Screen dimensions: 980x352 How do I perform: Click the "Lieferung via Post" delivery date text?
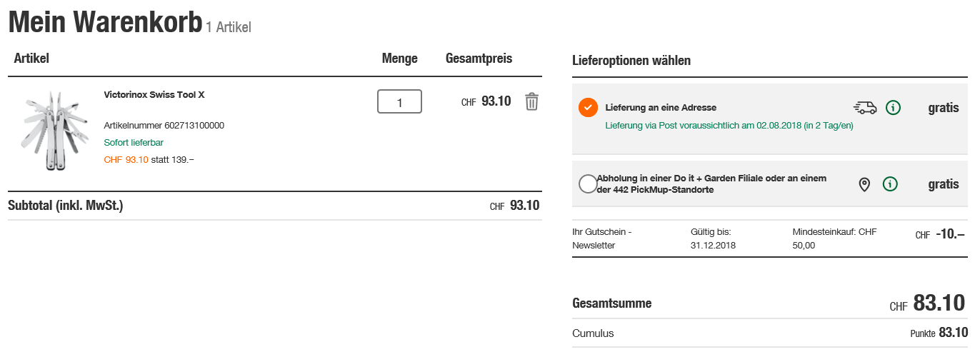coord(729,126)
